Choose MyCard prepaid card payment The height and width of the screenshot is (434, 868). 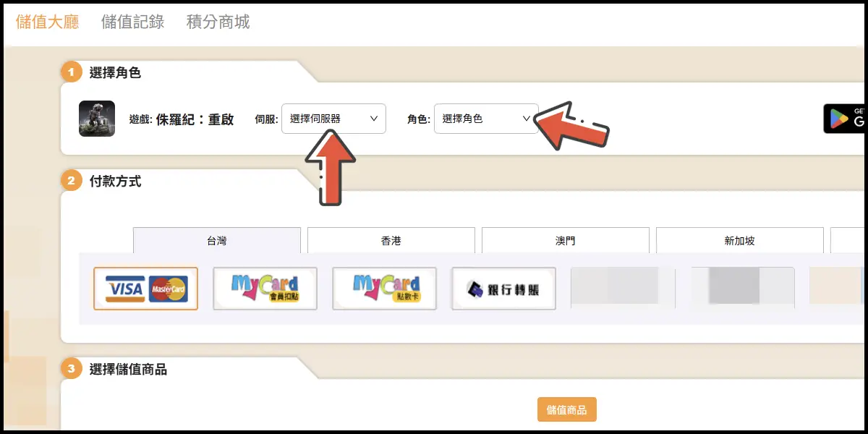pos(384,289)
